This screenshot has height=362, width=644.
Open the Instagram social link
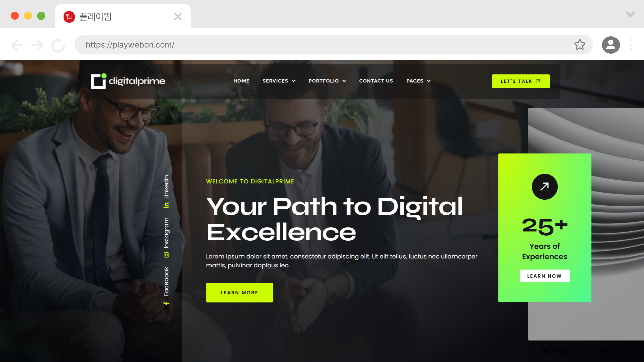tap(166, 238)
